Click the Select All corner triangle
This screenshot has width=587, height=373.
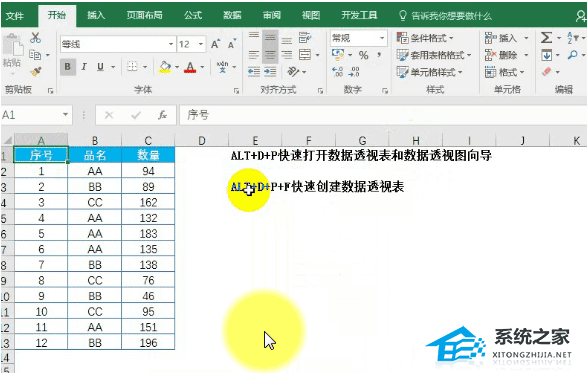click(x=7, y=140)
